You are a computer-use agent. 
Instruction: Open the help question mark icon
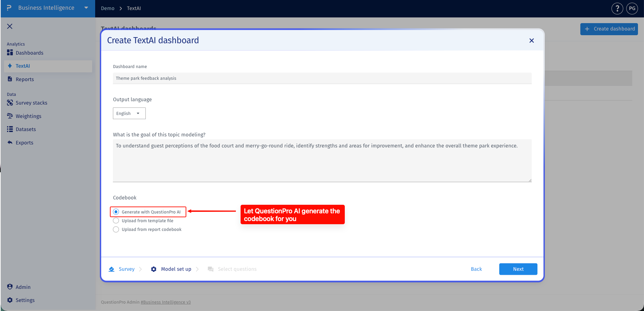click(617, 8)
